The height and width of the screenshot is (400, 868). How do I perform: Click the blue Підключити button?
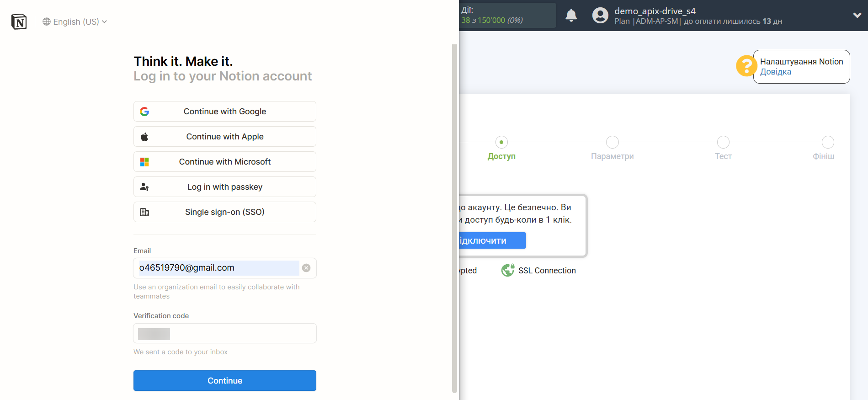[492, 240]
